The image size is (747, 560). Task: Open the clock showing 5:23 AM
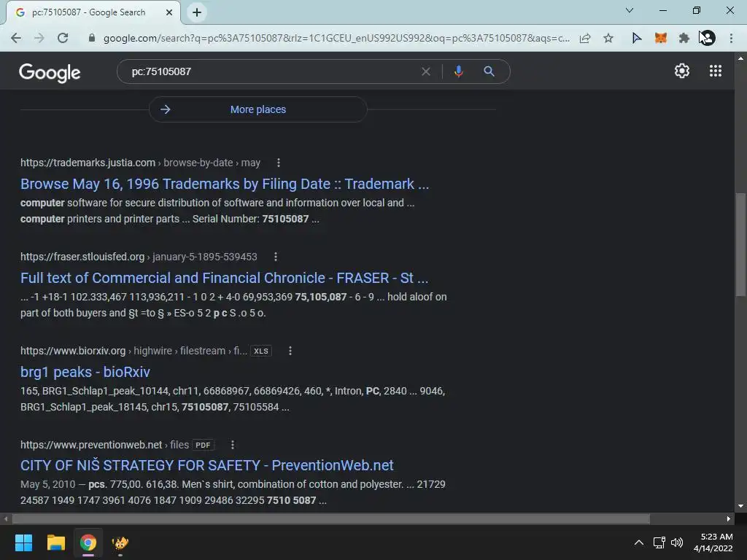click(x=713, y=542)
